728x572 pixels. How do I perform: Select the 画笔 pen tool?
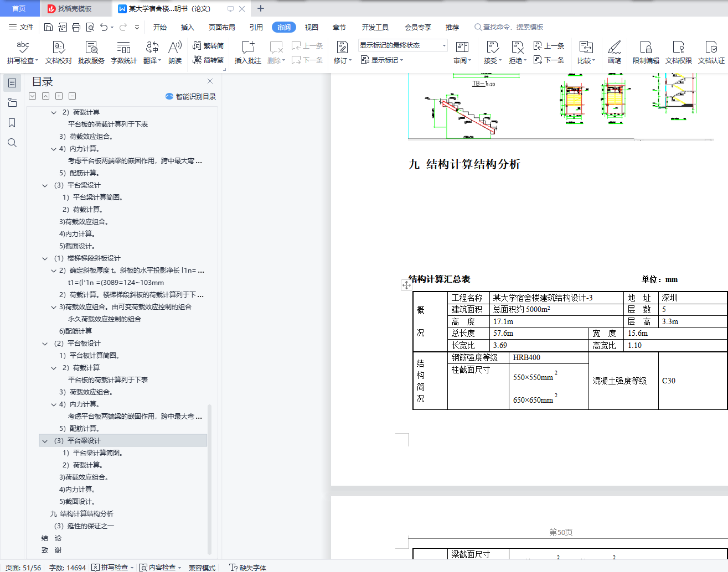coord(615,53)
